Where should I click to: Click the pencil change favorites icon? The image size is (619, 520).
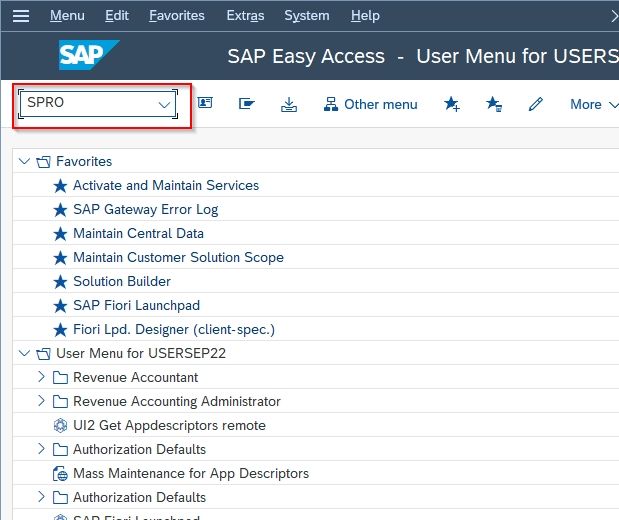pos(536,104)
